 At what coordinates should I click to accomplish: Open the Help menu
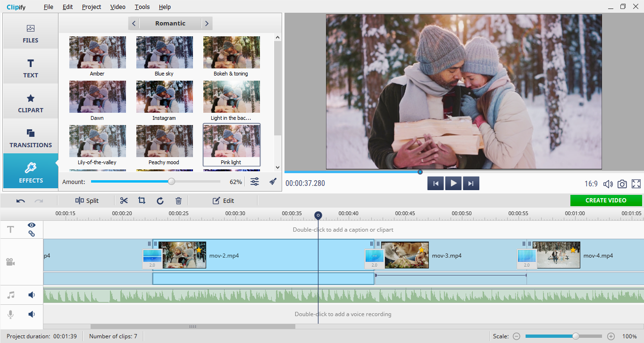[x=165, y=7]
